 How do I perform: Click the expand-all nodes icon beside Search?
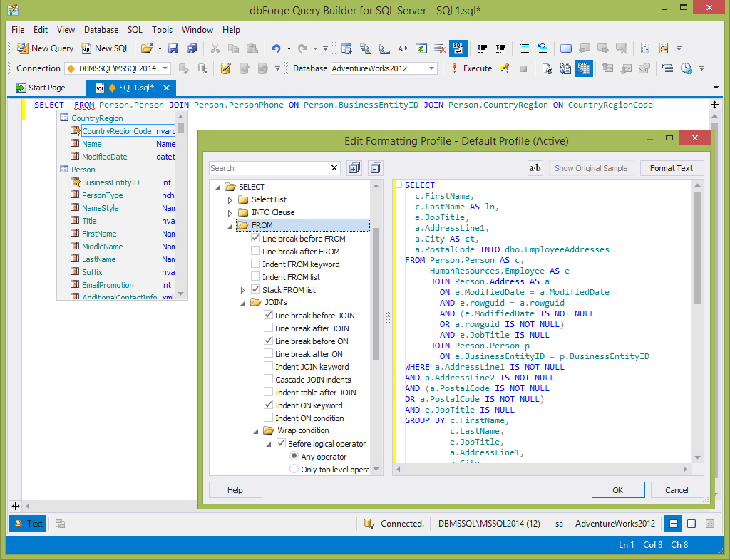[x=354, y=167]
